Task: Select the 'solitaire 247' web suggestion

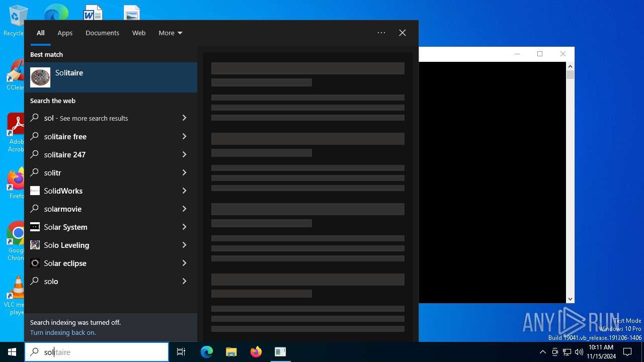Action: 99,154
